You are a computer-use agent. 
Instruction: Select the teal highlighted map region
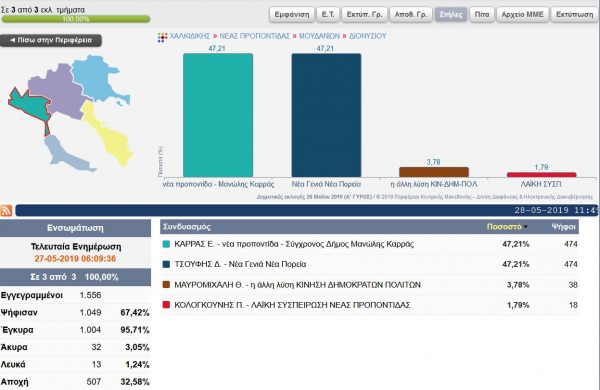tap(31, 107)
